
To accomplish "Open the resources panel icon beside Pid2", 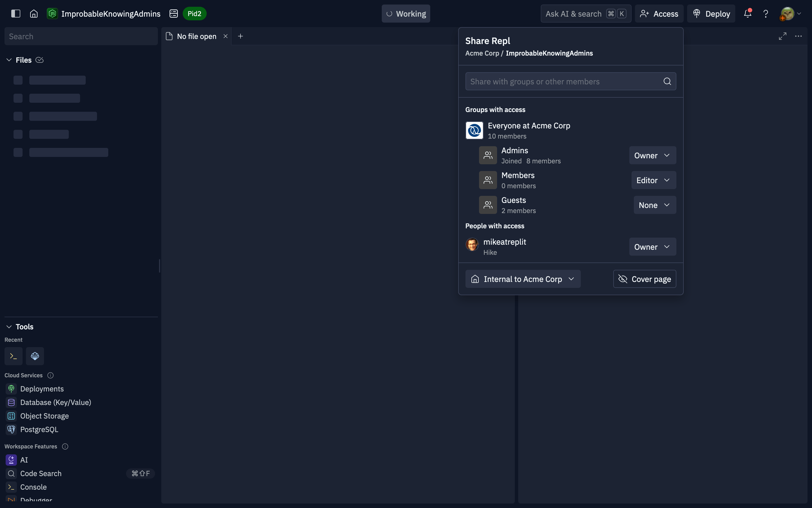I will pyautogui.click(x=173, y=14).
